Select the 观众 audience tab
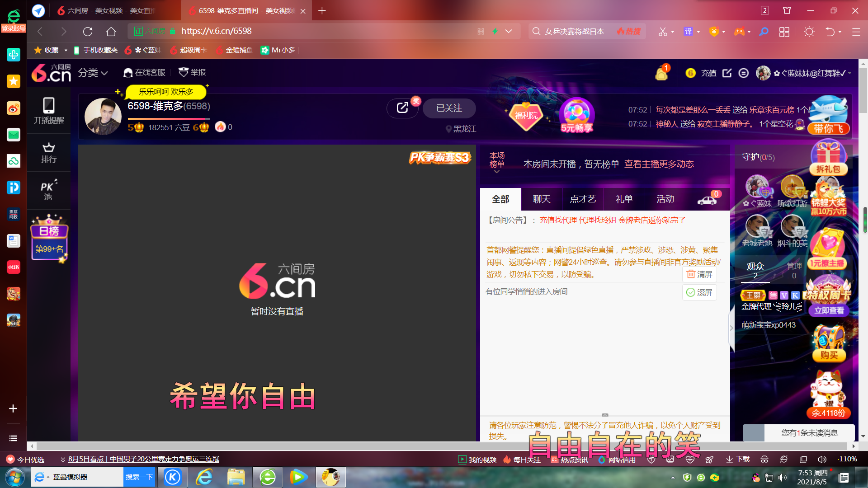The width and height of the screenshot is (868, 488). (x=755, y=271)
